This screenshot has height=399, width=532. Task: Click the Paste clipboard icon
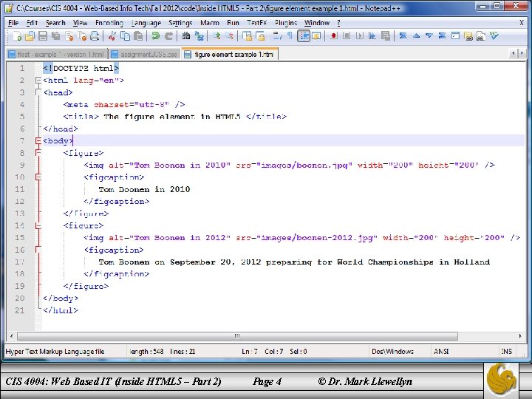pyautogui.click(x=138, y=35)
